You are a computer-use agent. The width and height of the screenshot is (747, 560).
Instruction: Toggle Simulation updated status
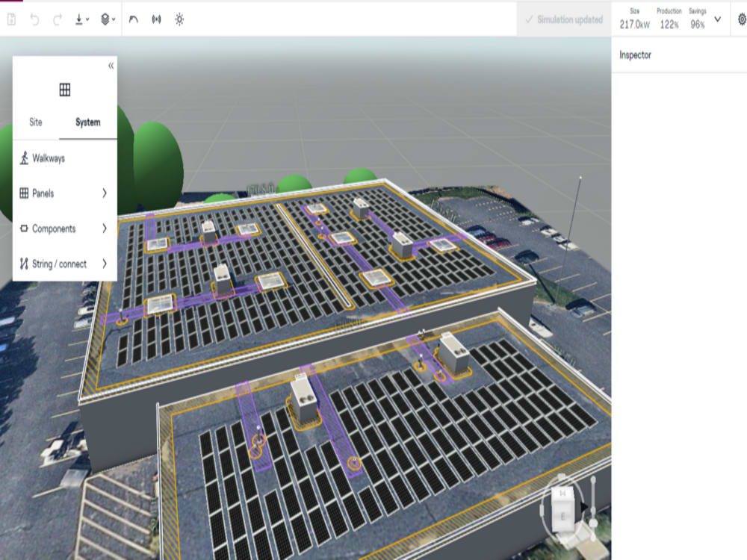pyautogui.click(x=564, y=20)
